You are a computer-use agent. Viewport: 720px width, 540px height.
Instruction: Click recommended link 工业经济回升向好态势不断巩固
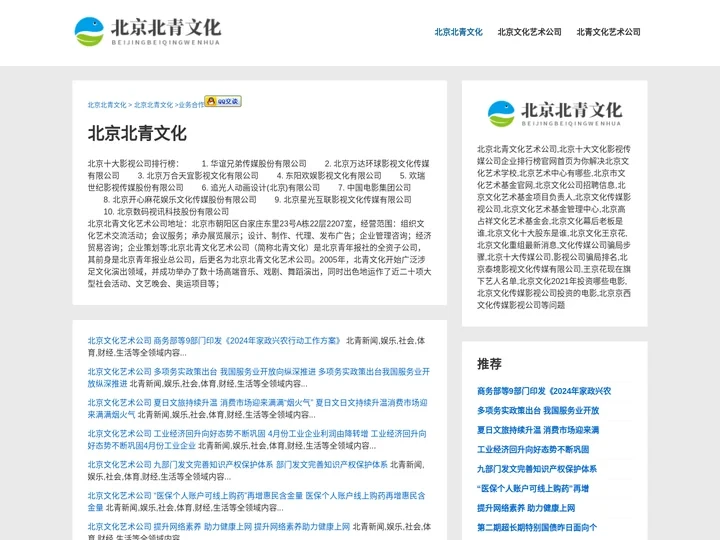[533, 450]
